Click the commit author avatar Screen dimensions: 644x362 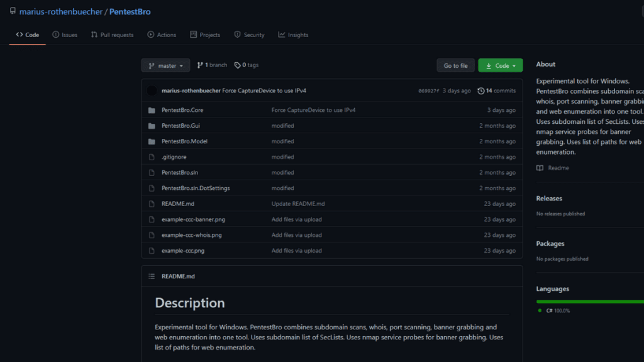tap(152, 90)
